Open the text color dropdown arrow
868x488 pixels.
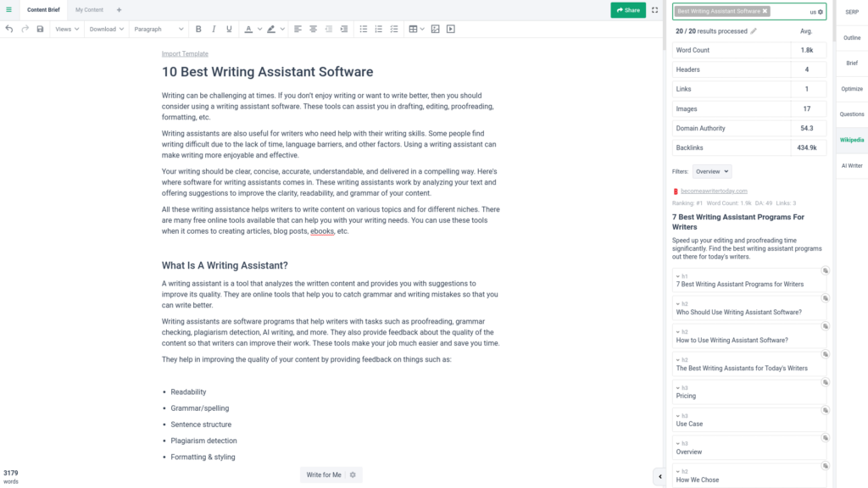pos(259,29)
